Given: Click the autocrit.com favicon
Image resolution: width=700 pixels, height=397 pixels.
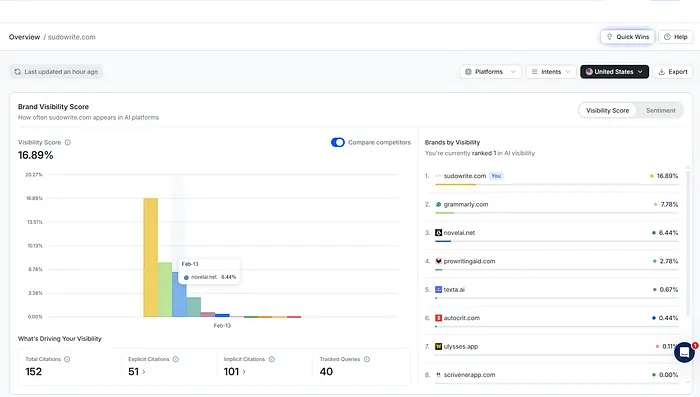Looking at the screenshot, I should pyautogui.click(x=438, y=318).
